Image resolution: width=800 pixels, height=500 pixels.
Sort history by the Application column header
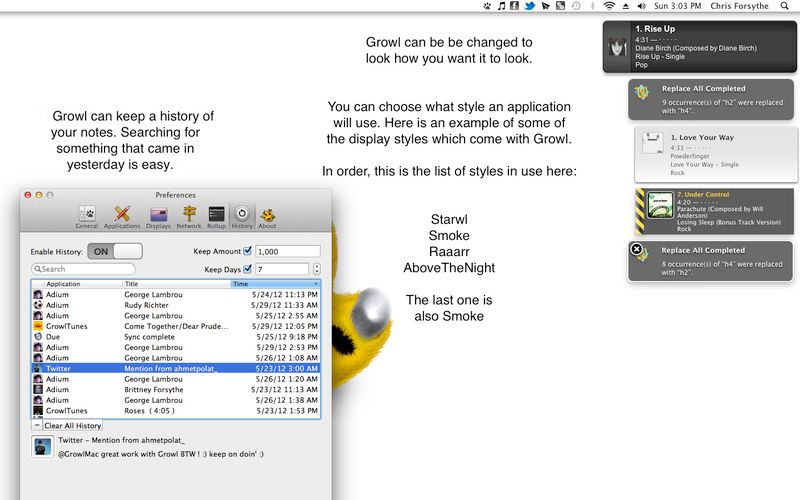click(80, 284)
